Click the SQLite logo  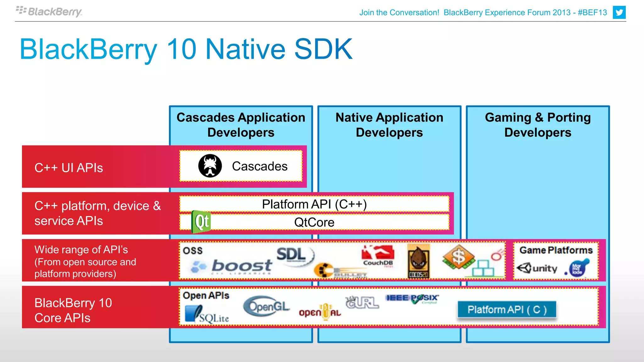(x=207, y=315)
